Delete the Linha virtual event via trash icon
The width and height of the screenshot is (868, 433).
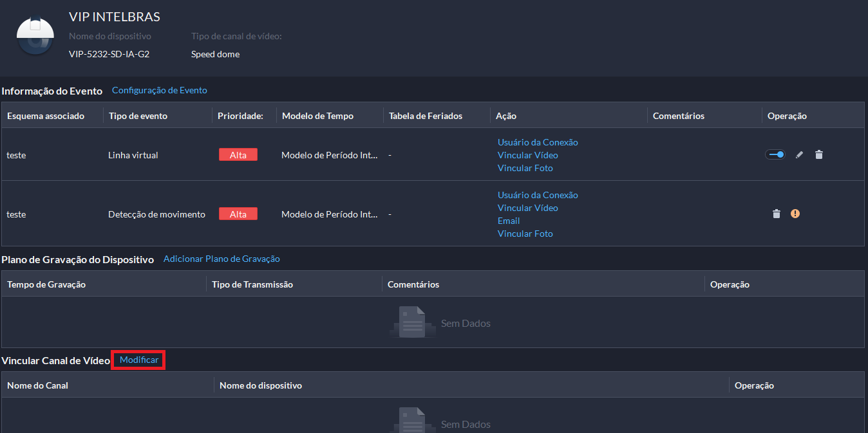click(x=819, y=154)
